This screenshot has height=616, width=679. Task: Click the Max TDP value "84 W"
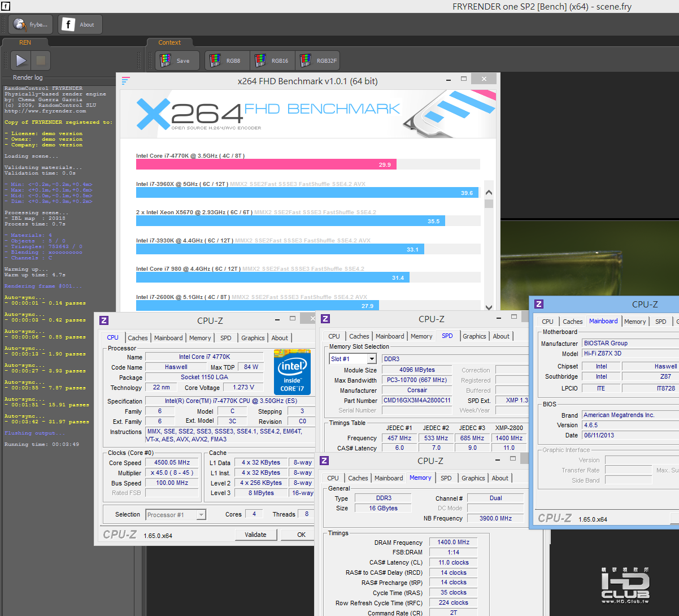pos(251,367)
